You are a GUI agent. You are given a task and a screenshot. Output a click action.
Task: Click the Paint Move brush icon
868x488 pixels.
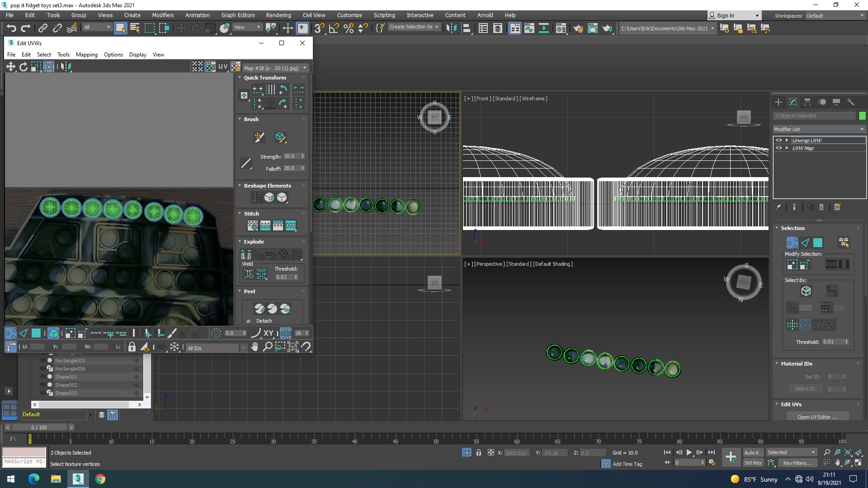[259, 137]
